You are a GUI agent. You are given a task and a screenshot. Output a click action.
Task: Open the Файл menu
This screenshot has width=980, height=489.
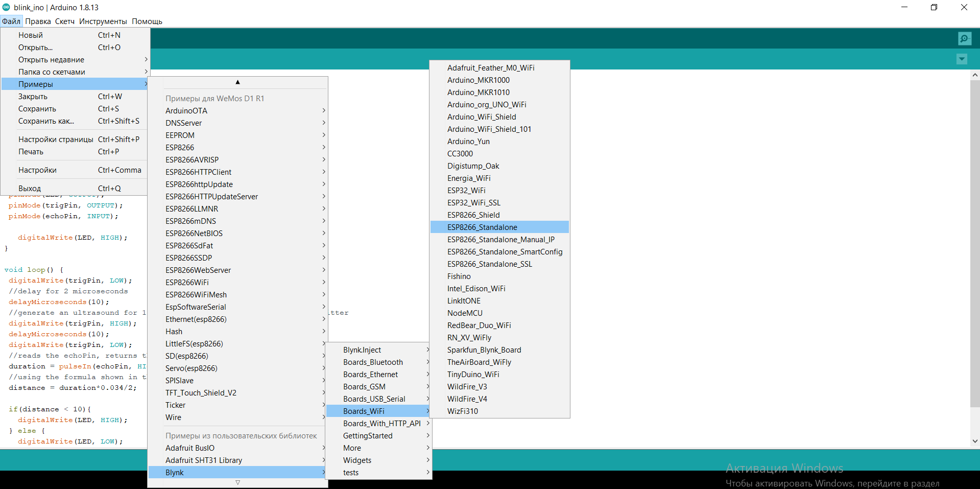point(11,21)
